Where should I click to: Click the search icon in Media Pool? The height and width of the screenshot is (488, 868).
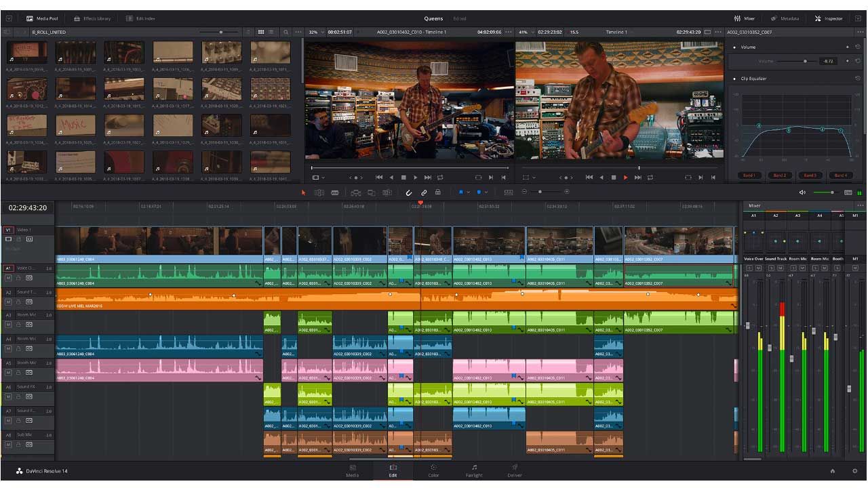coord(285,32)
